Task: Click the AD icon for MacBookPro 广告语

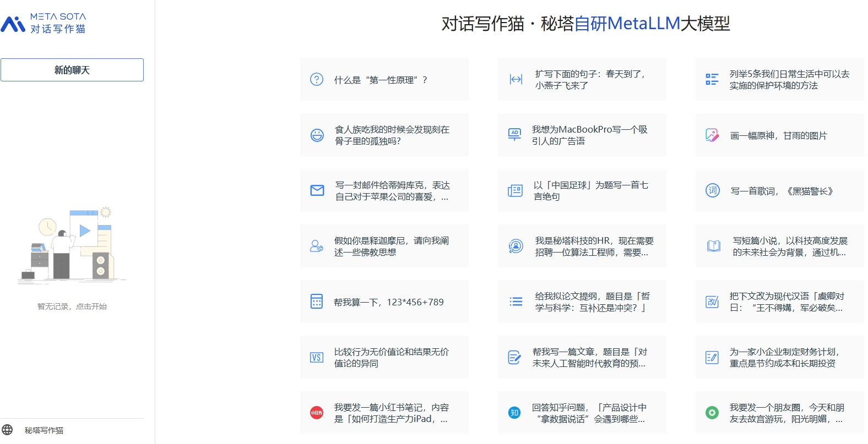Action: (x=514, y=135)
